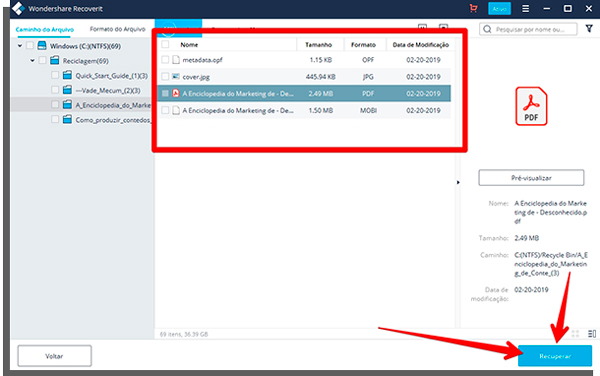Image resolution: width=600 pixels, height=376 pixels.
Task: Check the cover.jpg checkbox
Action: click(165, 77)
